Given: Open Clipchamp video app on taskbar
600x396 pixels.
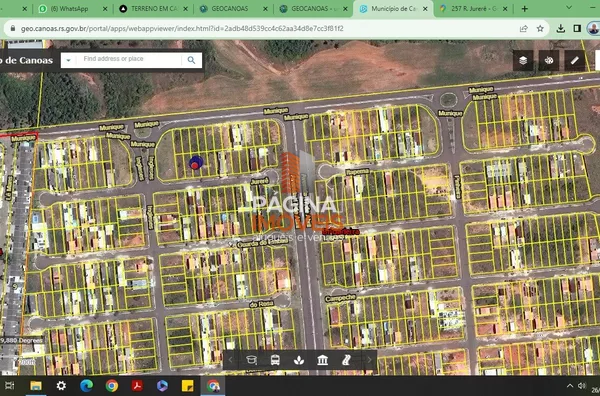Looking at the screenshot, I should (162, 386).
